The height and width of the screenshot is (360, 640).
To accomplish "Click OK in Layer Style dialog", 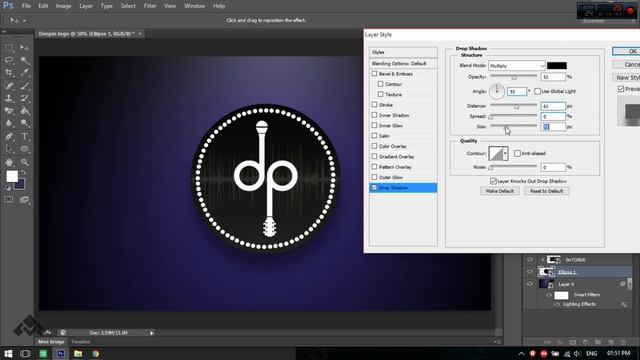I will click(x=627, y=51).
